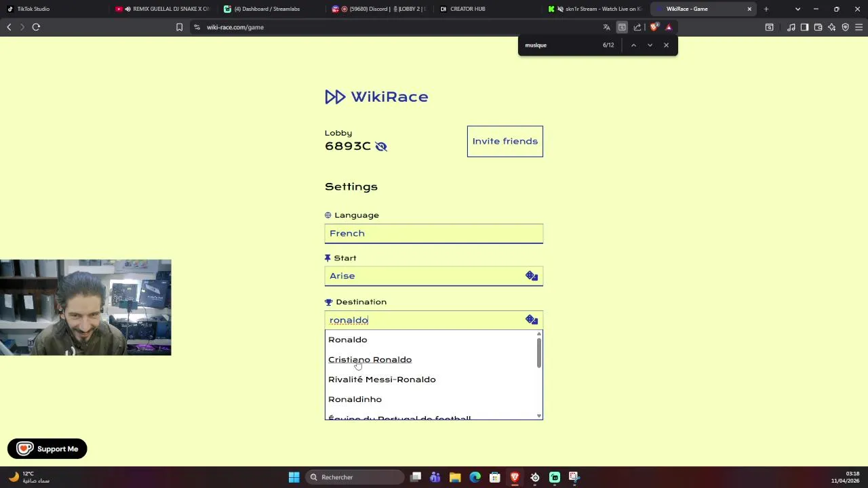Switch to the REMIX GUELLAL DJ SNAKE tab
868x488 pixels.
tap(163, 9)
